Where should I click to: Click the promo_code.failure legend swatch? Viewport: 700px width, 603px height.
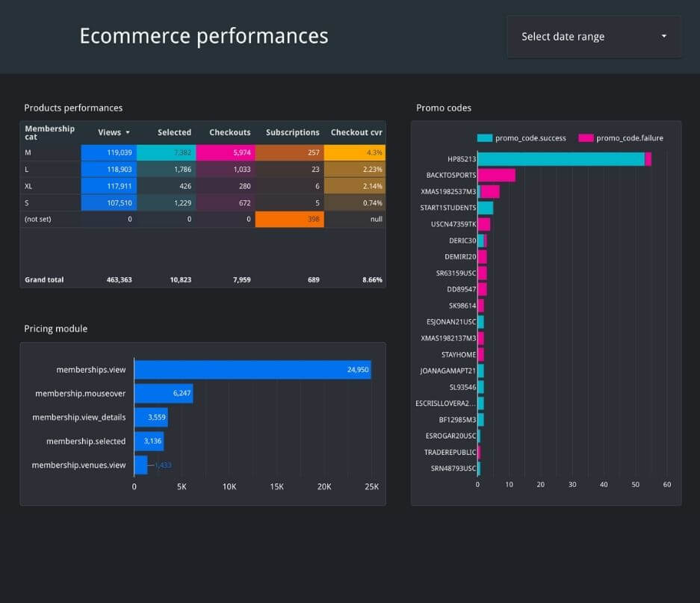(586, 138)
